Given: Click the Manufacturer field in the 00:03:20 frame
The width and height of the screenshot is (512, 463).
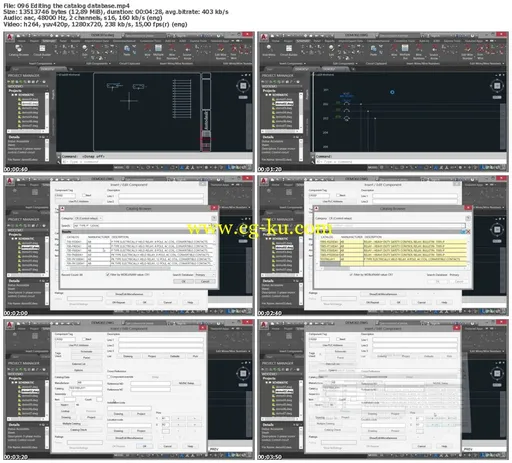Looking at the screenshot, I should 90,383.
